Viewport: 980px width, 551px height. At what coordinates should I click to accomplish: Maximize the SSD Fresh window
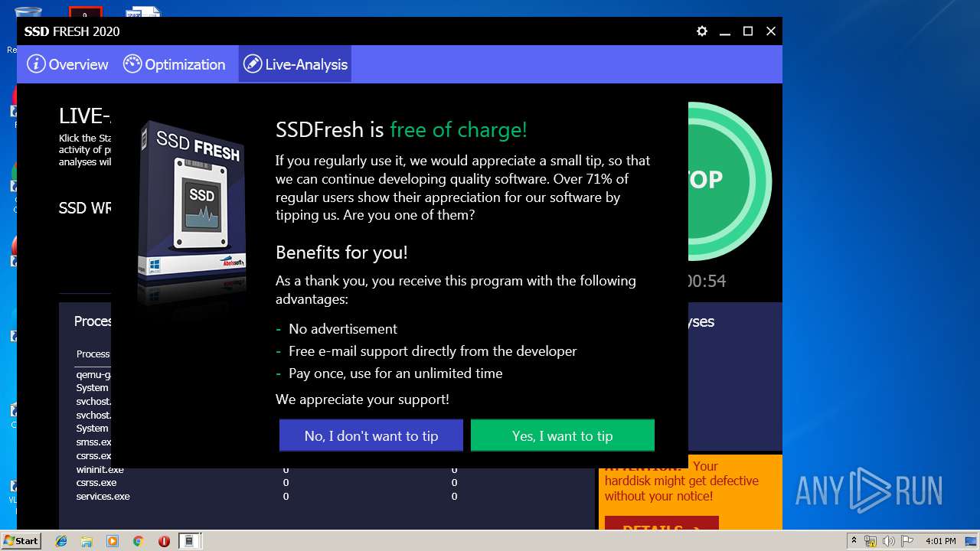(748, 31)
